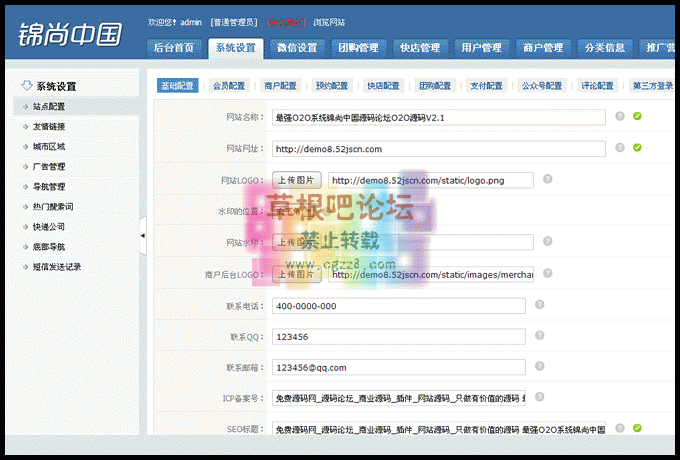The image size is (680, 460).
Task: Select the 系统设置 top tab
Action: [x=235, y=48]
